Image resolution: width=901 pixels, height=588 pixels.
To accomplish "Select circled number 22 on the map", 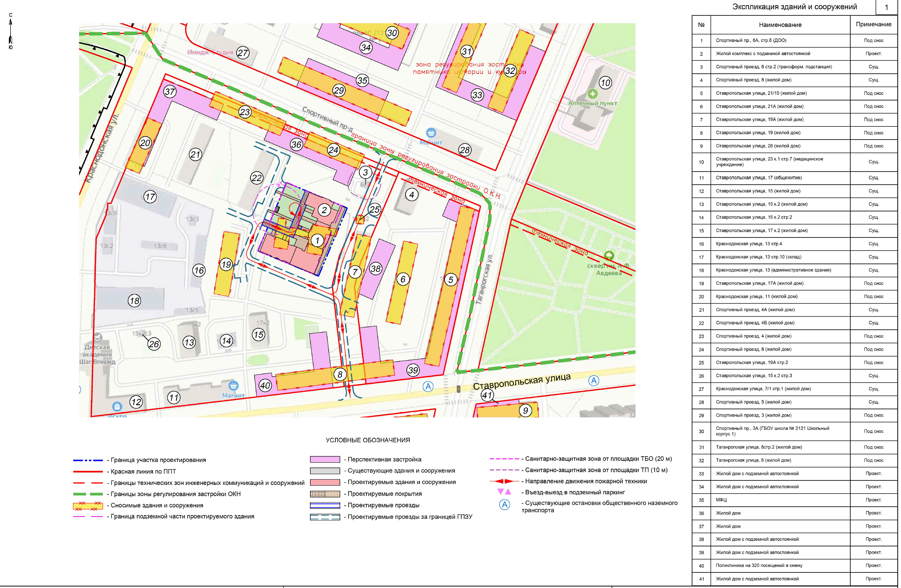I will [257, 178].
